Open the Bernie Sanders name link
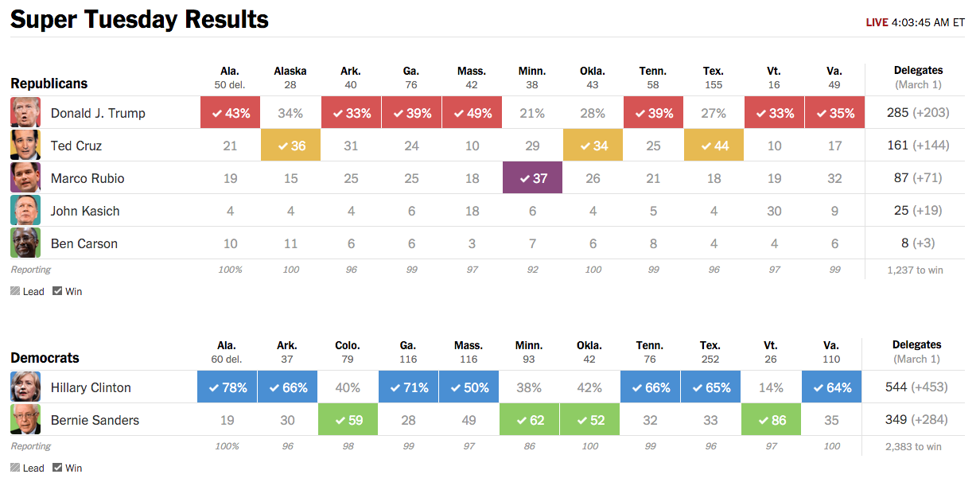980x482 pixels. 95,420
